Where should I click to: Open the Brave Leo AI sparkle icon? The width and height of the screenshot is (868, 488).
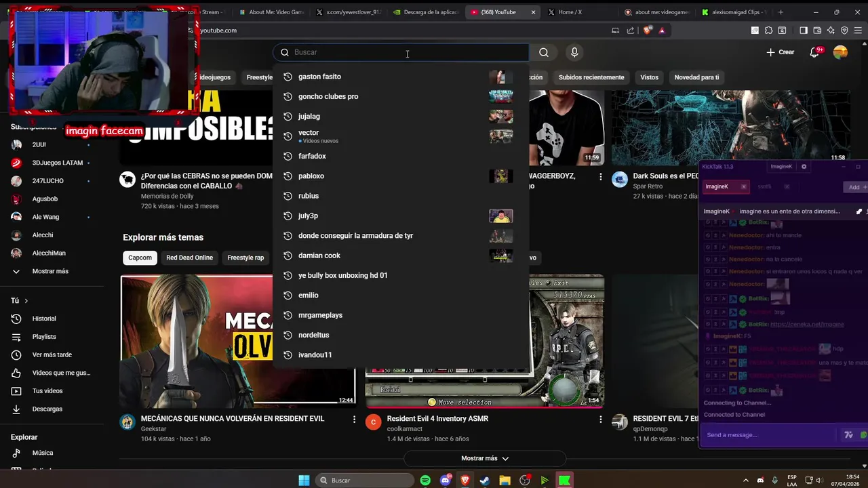pos(831,30)
